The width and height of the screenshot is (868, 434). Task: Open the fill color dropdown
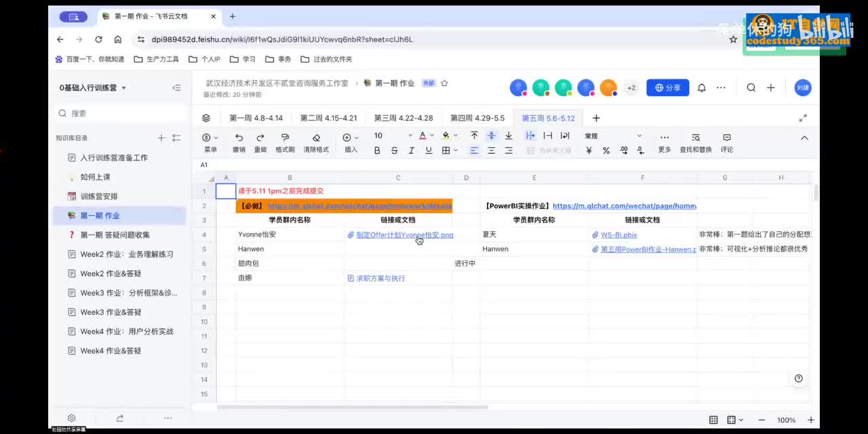tap(456, 136)
